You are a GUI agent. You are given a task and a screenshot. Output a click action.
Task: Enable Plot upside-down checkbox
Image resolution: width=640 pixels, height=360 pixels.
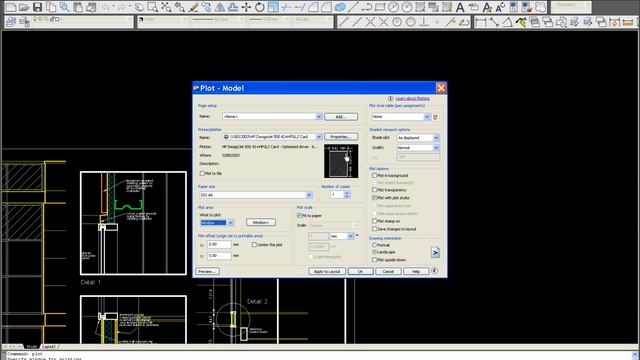tap(374, 260)
